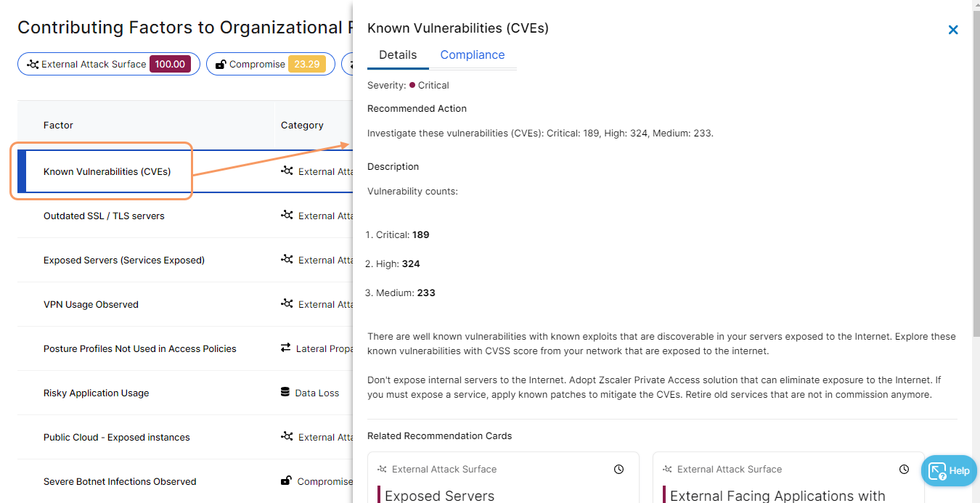This screenshot has width=980, height=503.
Task: Select the Details tab
Action: point(398,55)
